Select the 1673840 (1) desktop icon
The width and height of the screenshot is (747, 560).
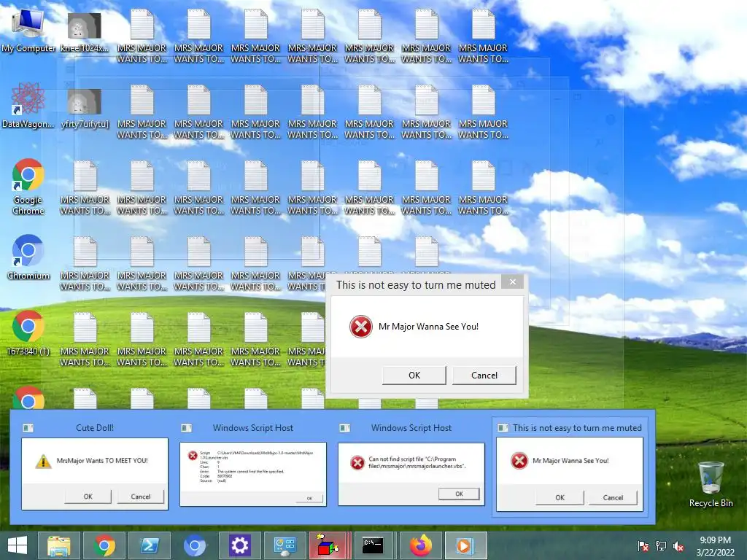click(28, 333)
